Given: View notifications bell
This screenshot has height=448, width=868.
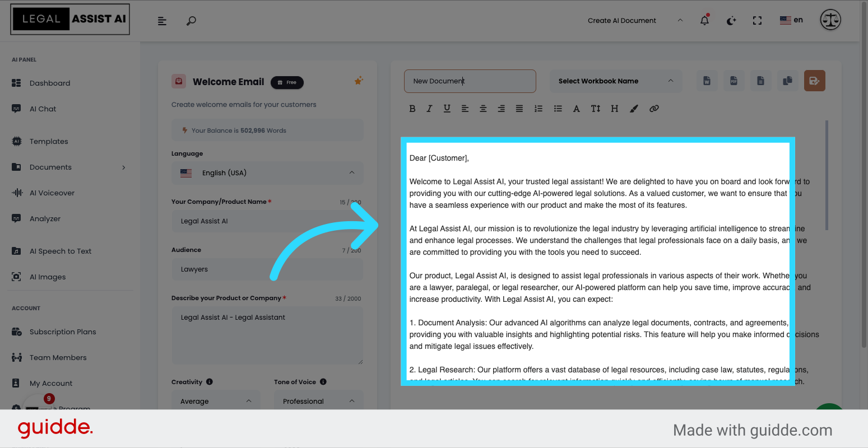Looking at the screenshot, I should (x=705, y=20).
